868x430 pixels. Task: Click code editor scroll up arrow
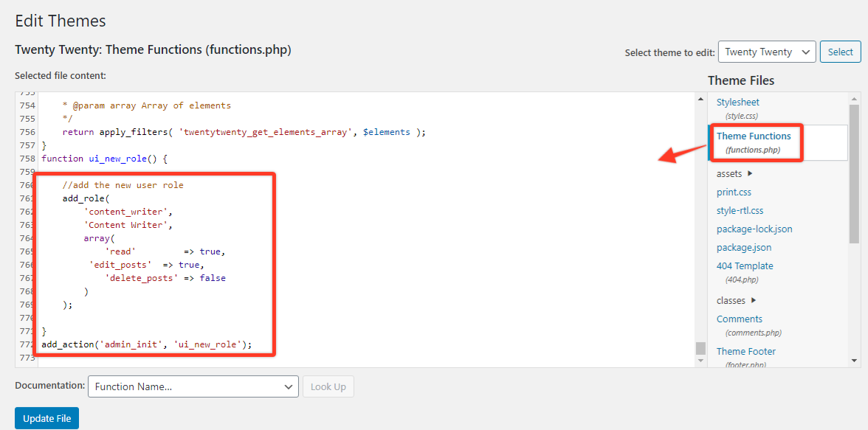pyautogui.click(x=700, y=99)
